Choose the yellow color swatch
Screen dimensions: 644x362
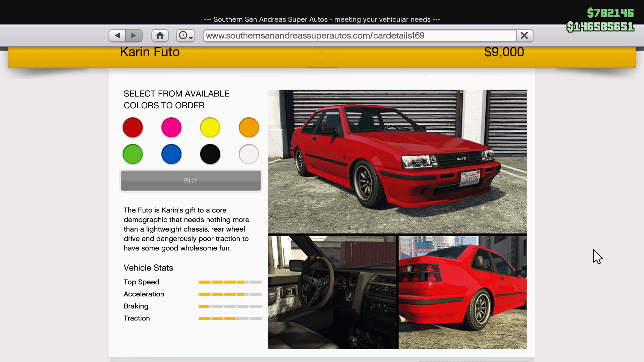point(210,127)
